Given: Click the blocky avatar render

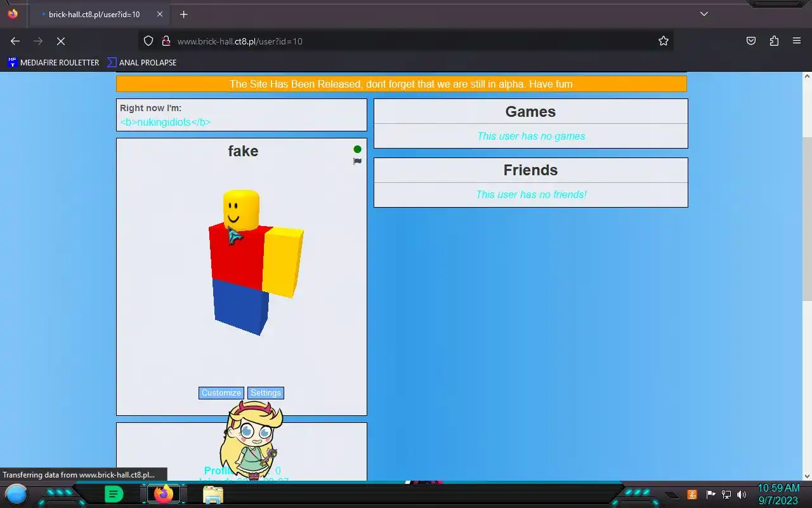Looking at the screenshot, I should [256, 262].
